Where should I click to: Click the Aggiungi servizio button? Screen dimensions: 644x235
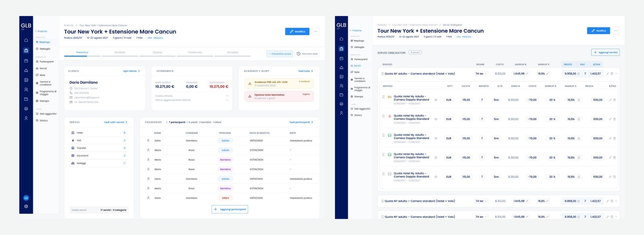pos(605,52)
